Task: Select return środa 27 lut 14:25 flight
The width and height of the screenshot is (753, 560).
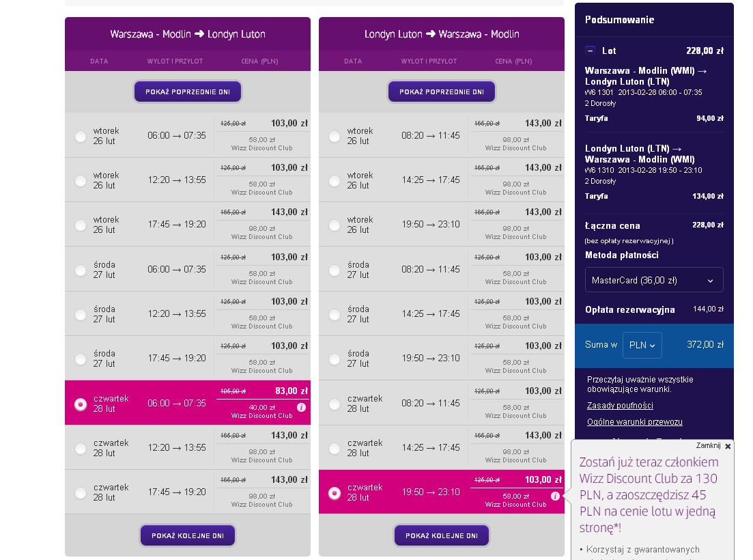Action: 335,315
